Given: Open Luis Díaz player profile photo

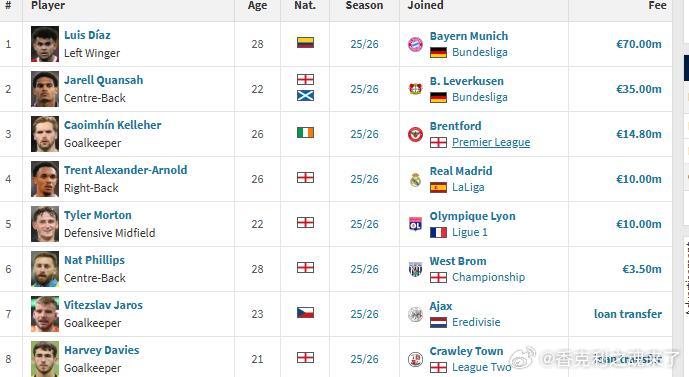Looking at the screenshot, I should click(45, 44).
